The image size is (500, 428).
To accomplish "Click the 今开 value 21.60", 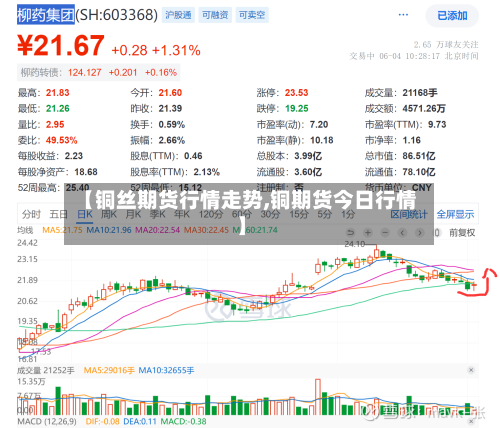I will pos(170,93).
